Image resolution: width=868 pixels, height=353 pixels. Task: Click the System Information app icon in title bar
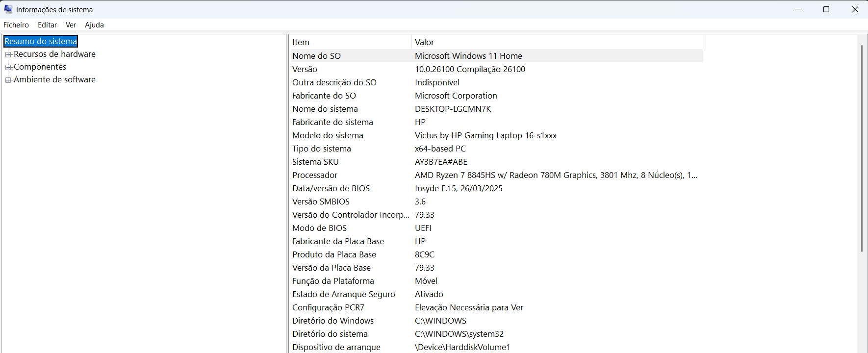(8, 9)
